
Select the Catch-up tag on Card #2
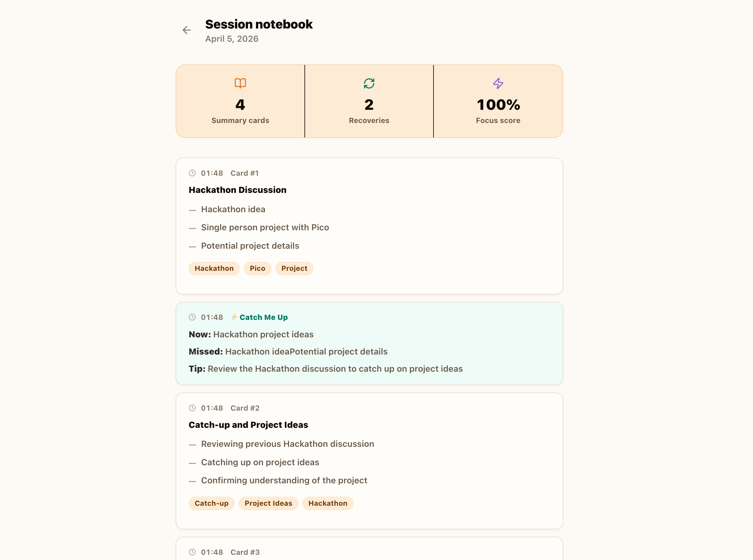[x=211, y=503]
